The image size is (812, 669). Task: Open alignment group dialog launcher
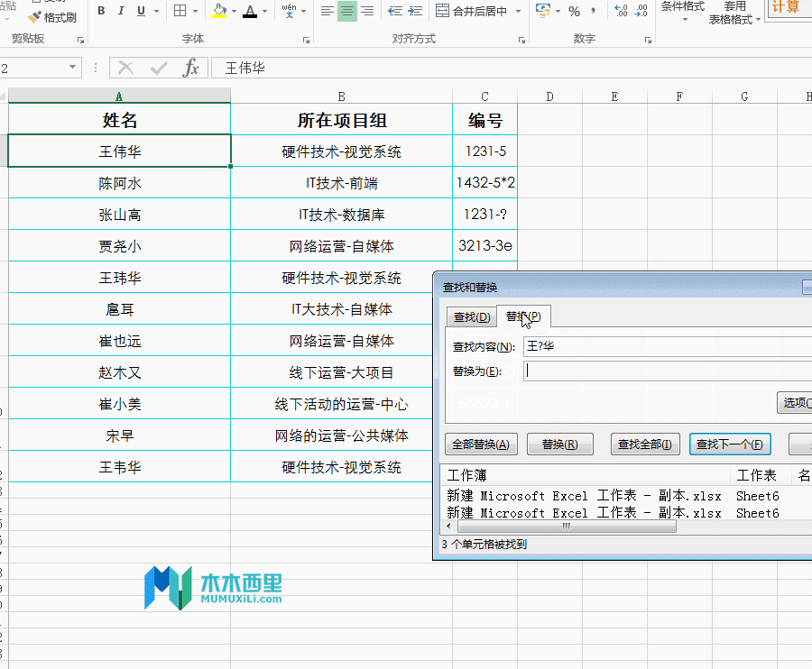click(x=521, y=40)
